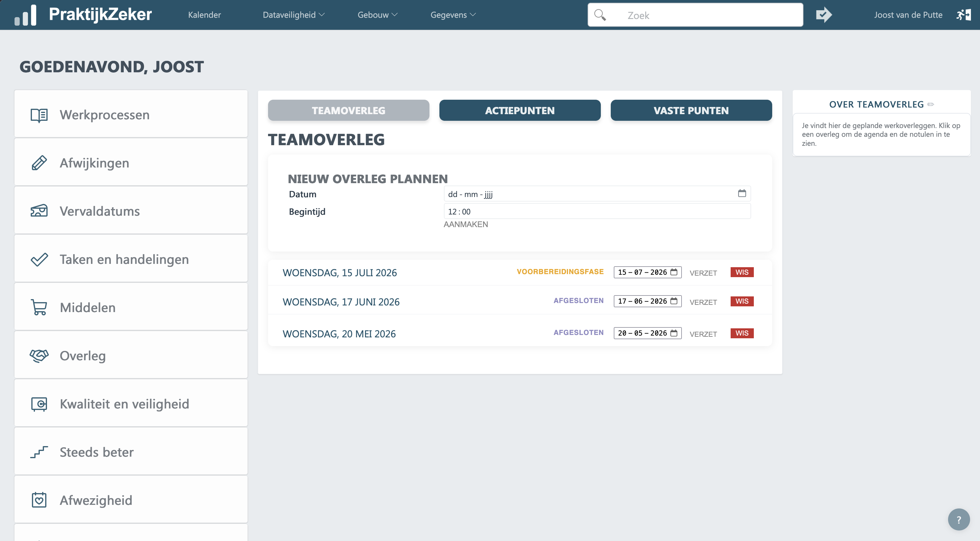Click into the Begintijd 12:00 field
980x541 pixels.
[x=597, y=211]
